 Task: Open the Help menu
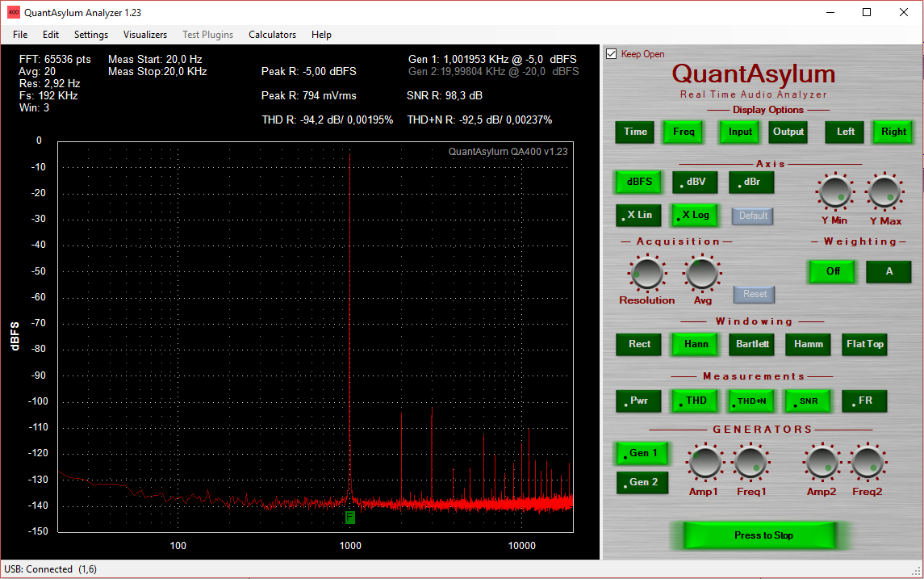[321, 35]
